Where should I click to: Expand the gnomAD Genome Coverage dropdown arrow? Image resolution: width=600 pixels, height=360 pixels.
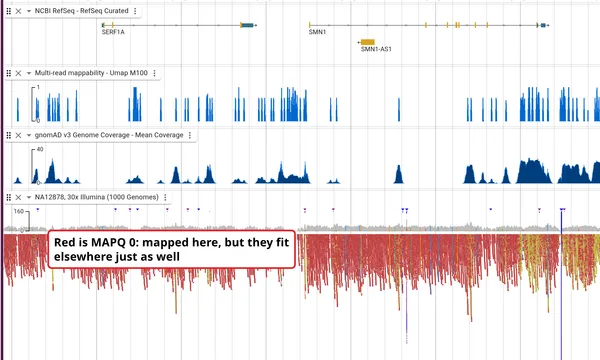click(29, 135)
